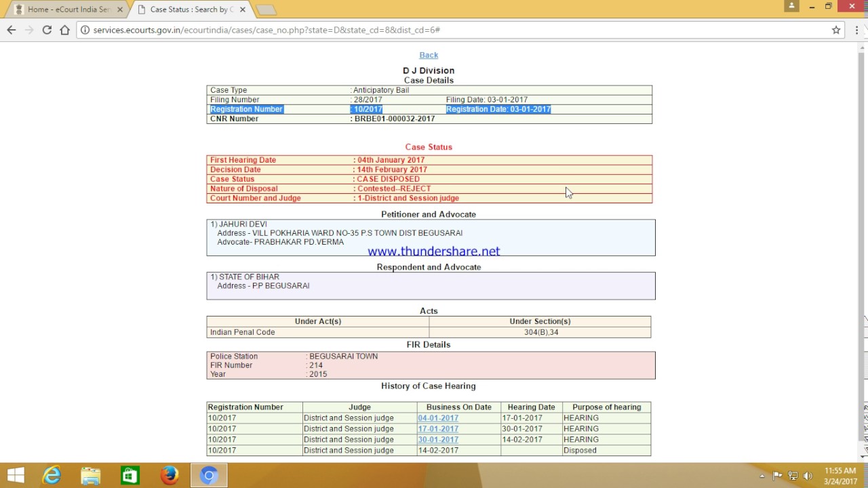Screen dimensions: 868x488
Task: Click FIR Number 214 value
Action: [x=316, y=365]
